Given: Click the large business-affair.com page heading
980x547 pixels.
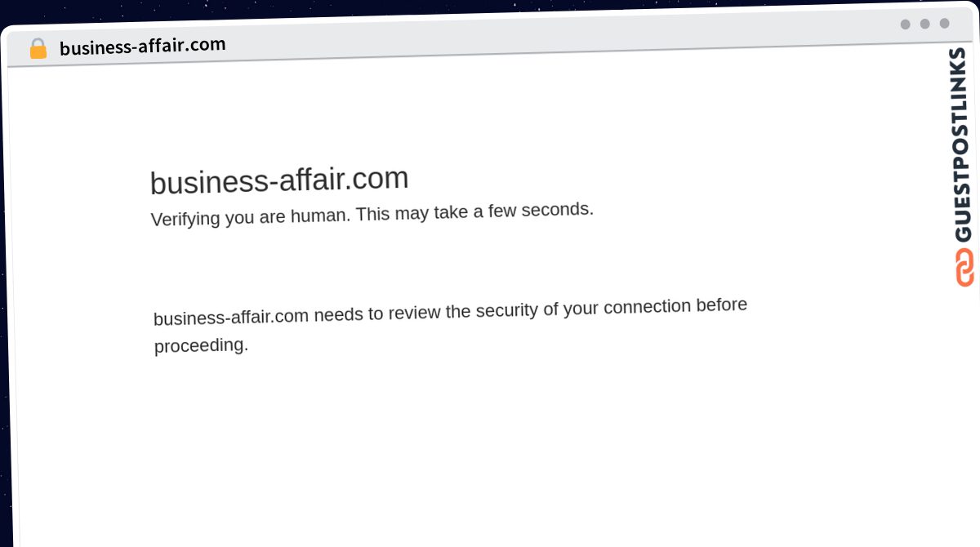Looking at the screenshot, I should pos(279,180).
